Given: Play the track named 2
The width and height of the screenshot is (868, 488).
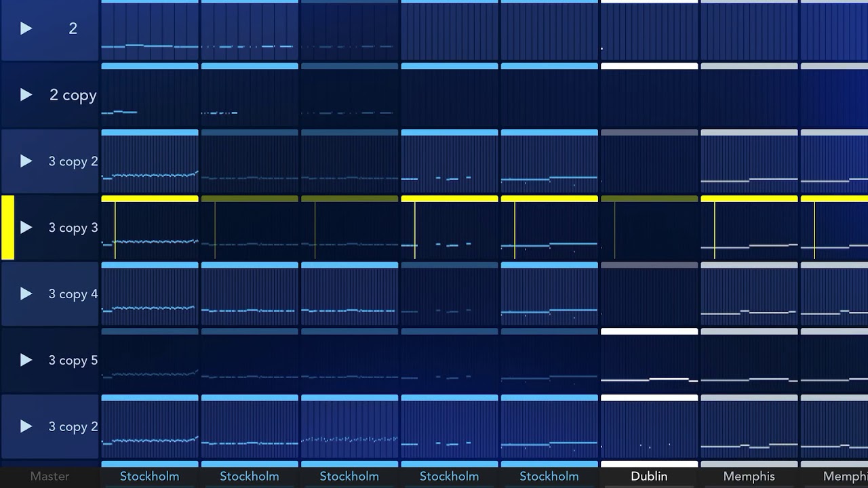Looking at the screenshot, I should [x=26, y=28].
